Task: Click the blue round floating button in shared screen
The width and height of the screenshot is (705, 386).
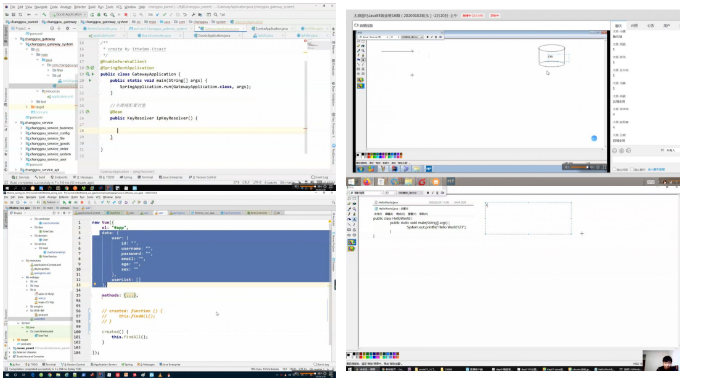Action: pyautogui.click(x=594, y=138)
